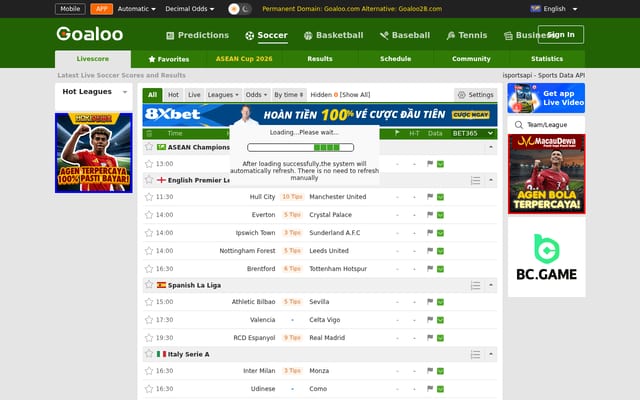Click the orange APP button

click(x=101, y=9)
